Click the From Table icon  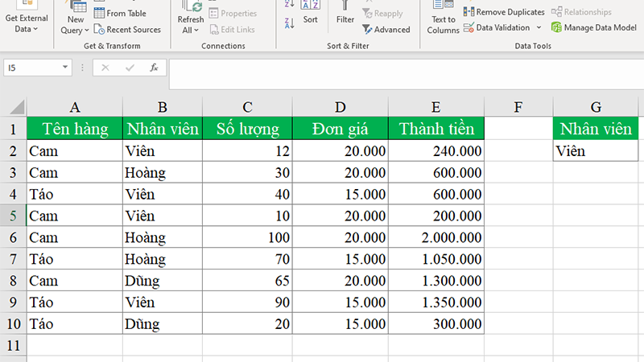(x=99, y=13)
